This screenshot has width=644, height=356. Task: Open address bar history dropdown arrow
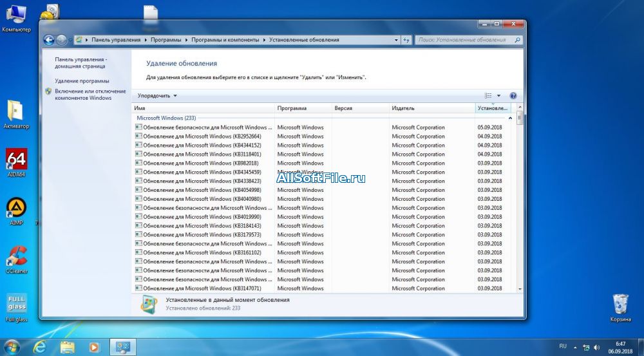pos(395,40)
